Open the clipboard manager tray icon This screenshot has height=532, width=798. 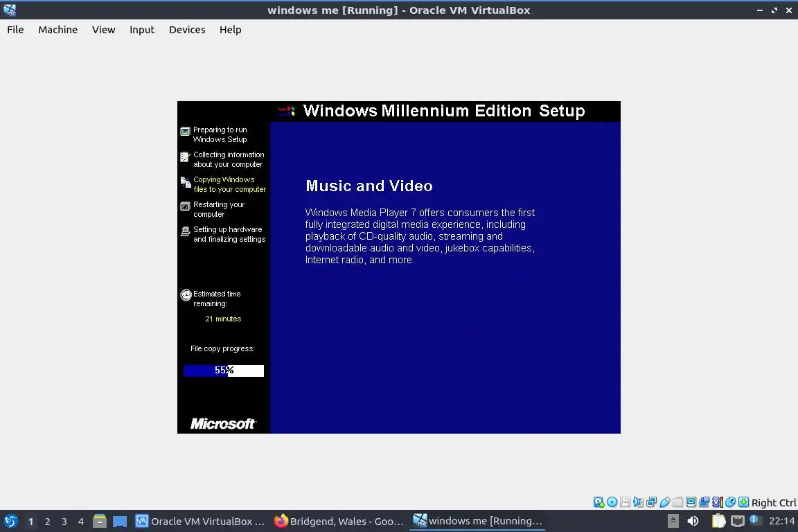pos(718,521)
